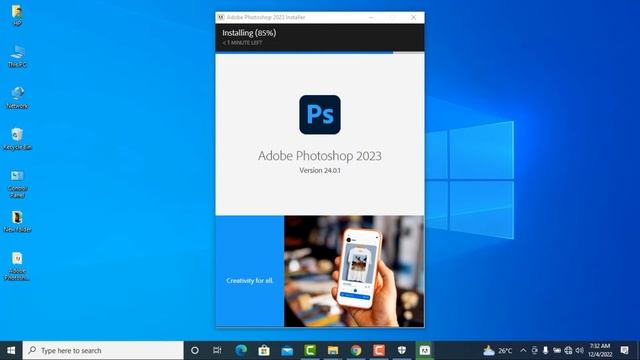Select This PC desktop icon
640x360 pixels.
[17, 56]
